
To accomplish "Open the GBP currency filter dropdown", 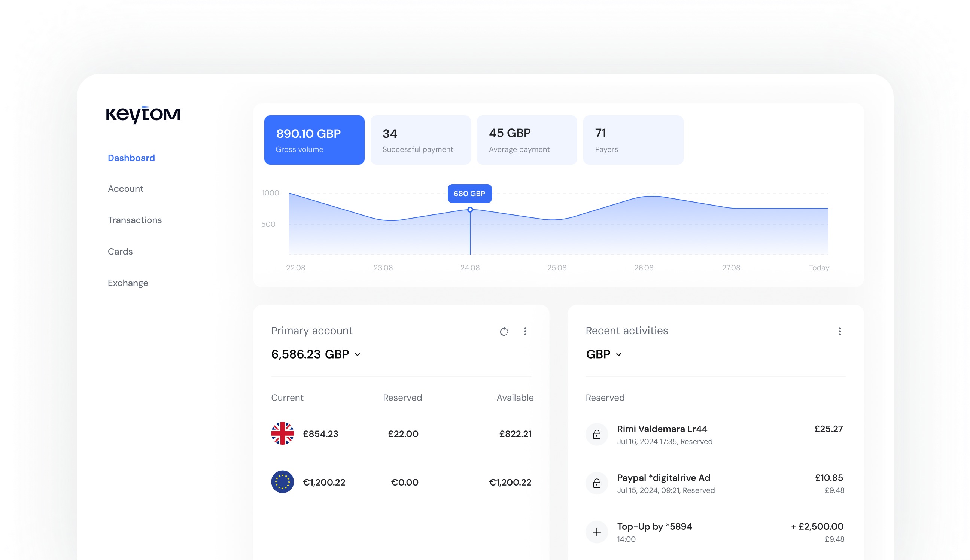I will tap(603, 354).
